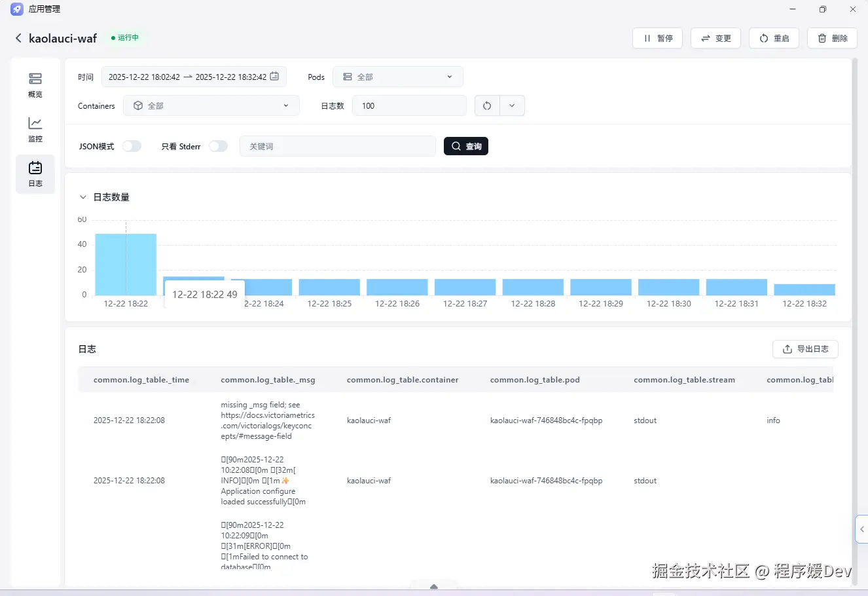Click the common.log_table.container column header

pyautogui.click(x=403, y=380)
